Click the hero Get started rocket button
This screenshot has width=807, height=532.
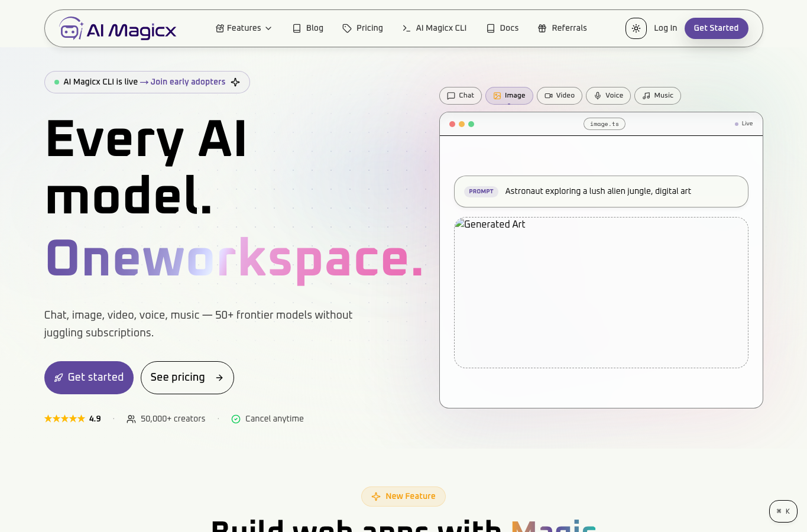click(x=89, y=378)
